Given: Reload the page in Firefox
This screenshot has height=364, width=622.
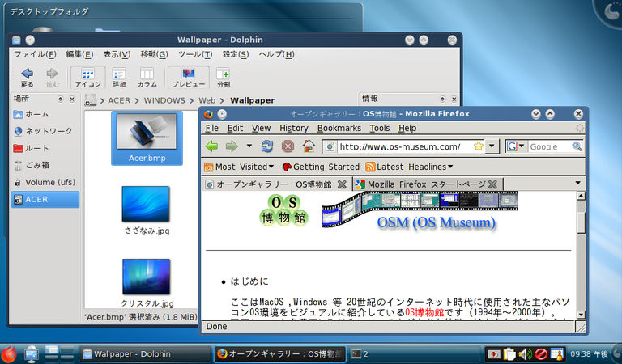Looking at the screenshot, I should click(x=267, y=146).
